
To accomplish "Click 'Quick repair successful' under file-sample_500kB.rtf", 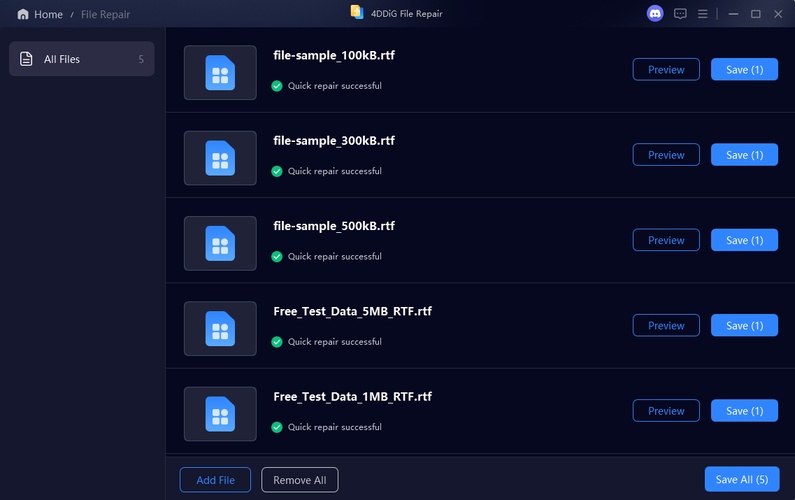I will coord(335,256).
